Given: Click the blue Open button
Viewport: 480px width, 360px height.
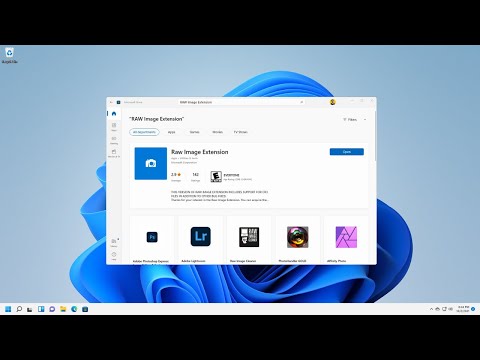Looking at the screenshot, I should [x=347, y=152].
